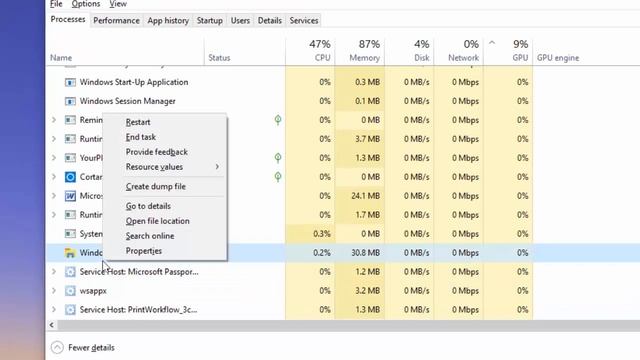Click the Fewer details circle arrow icon
Image resolution: width=640 pixels, height=360 pixels.
coord(57,347)
